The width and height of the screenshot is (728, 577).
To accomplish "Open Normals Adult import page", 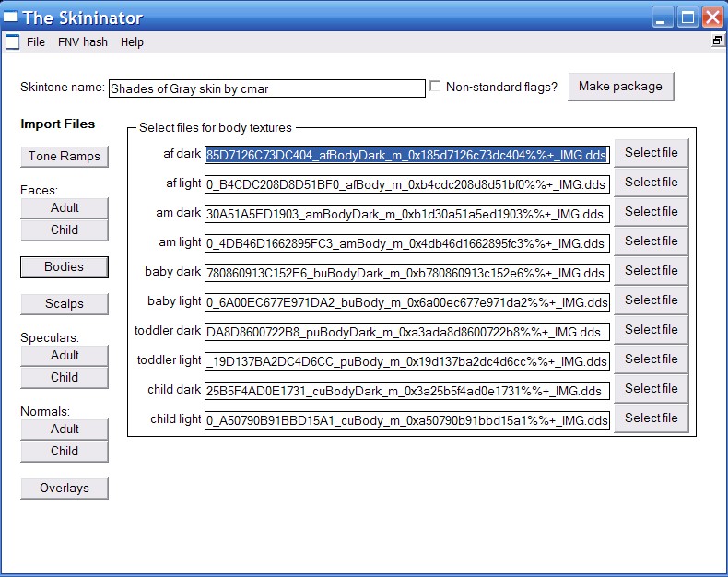I will click(65, 429).
